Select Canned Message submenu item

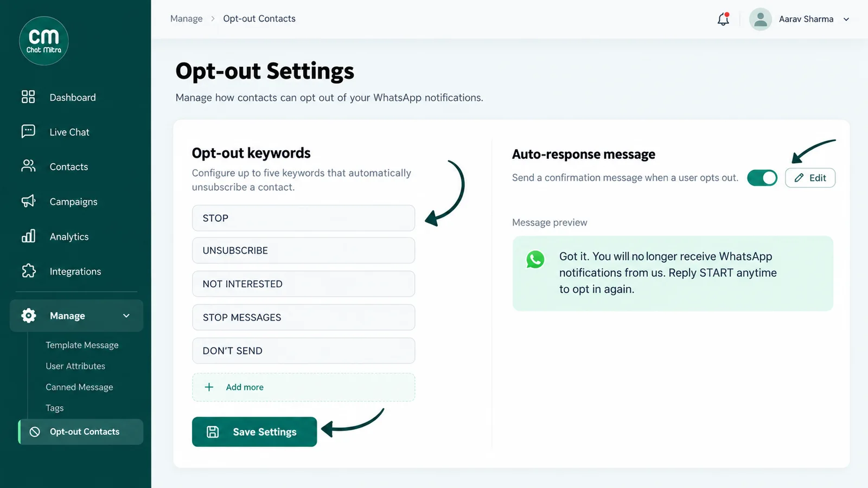(79, 387)
